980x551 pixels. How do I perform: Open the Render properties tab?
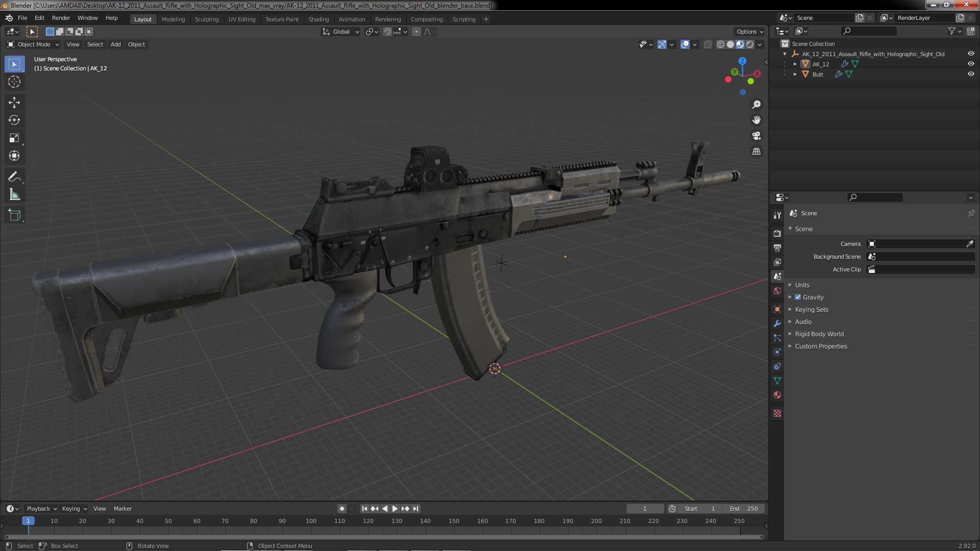777,233
